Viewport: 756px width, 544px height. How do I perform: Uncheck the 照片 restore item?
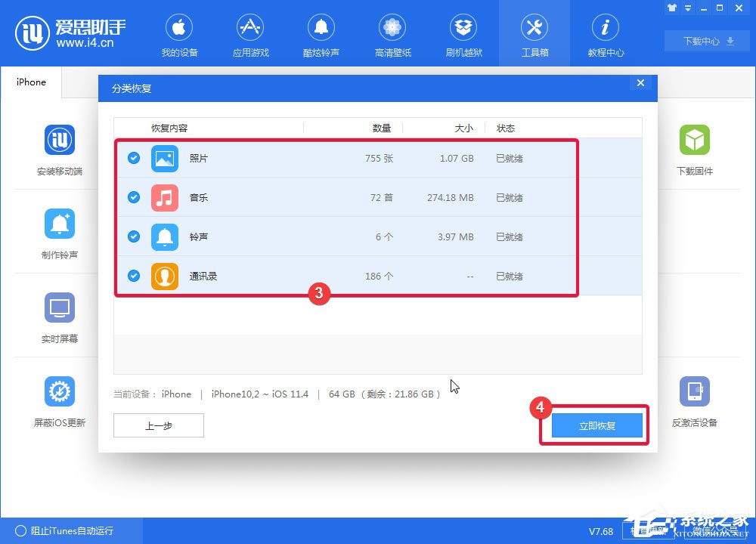pyautogui.click(x=133, y=159)
